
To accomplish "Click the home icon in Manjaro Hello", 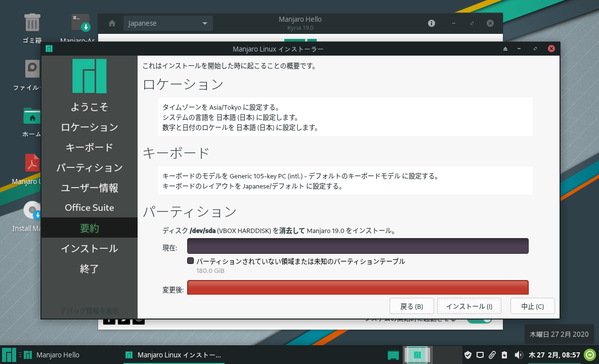I will coord(112,23).
